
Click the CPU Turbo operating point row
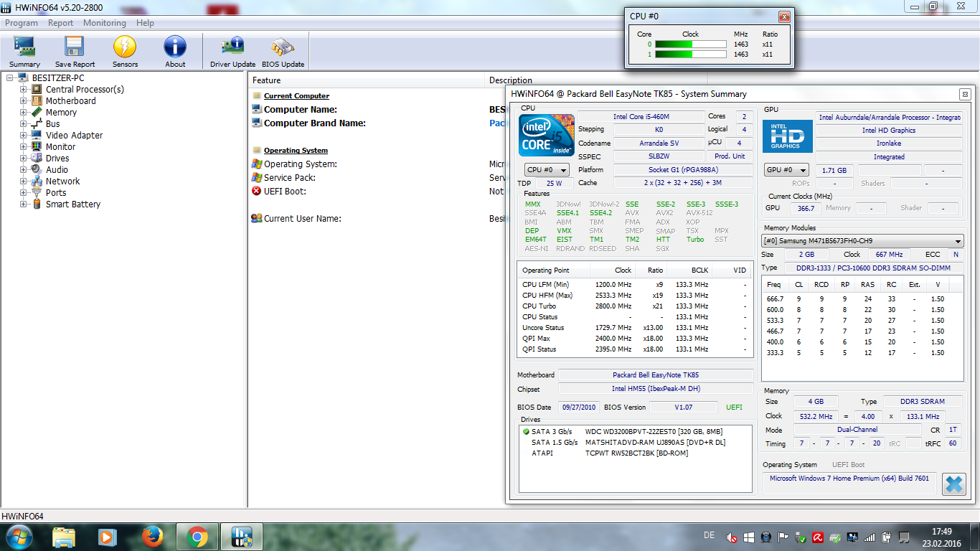634,306
